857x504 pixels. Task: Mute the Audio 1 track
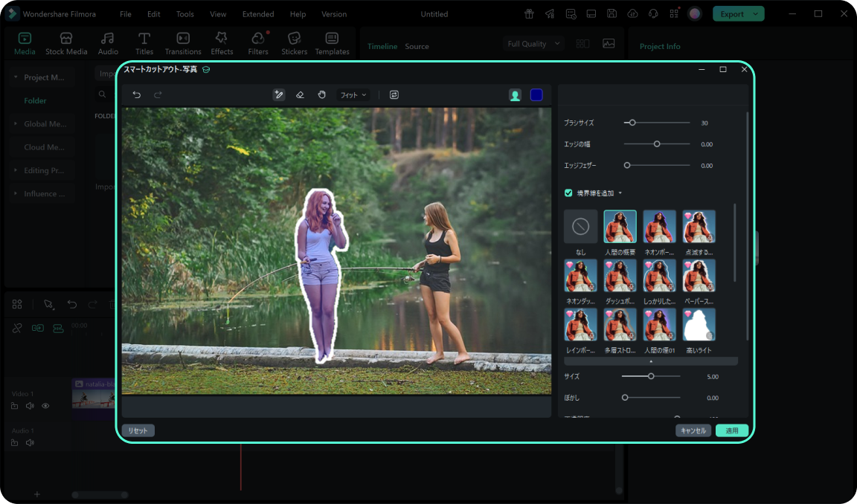pyautogui.click(x=30, y=443)
